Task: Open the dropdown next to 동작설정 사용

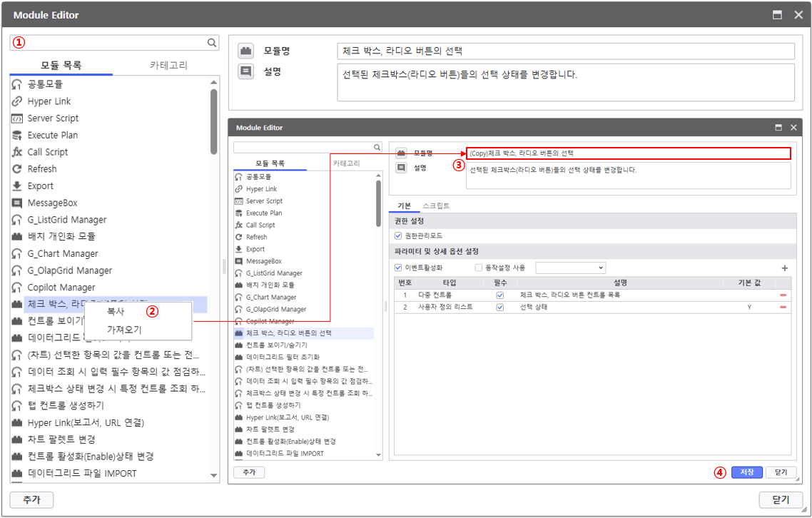Action: click(x=570, y=268)
